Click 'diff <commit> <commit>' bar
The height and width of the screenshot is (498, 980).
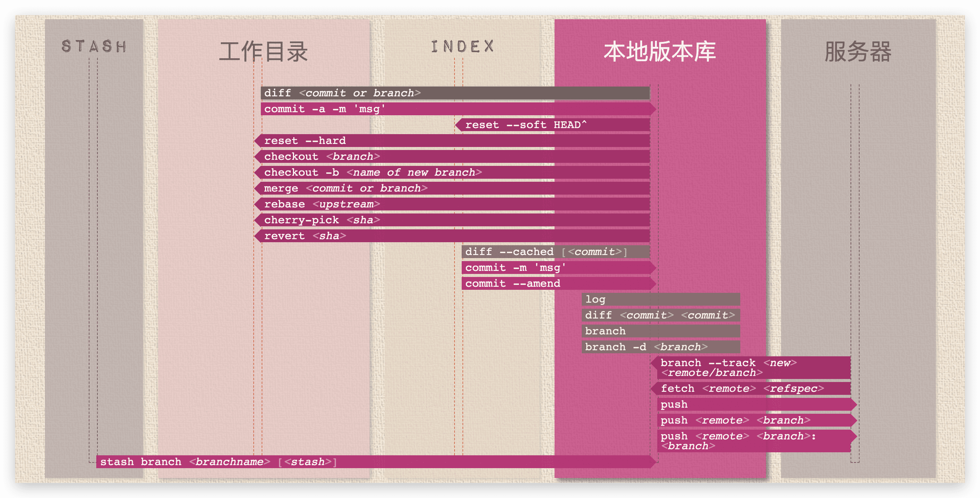click(661, 315)
